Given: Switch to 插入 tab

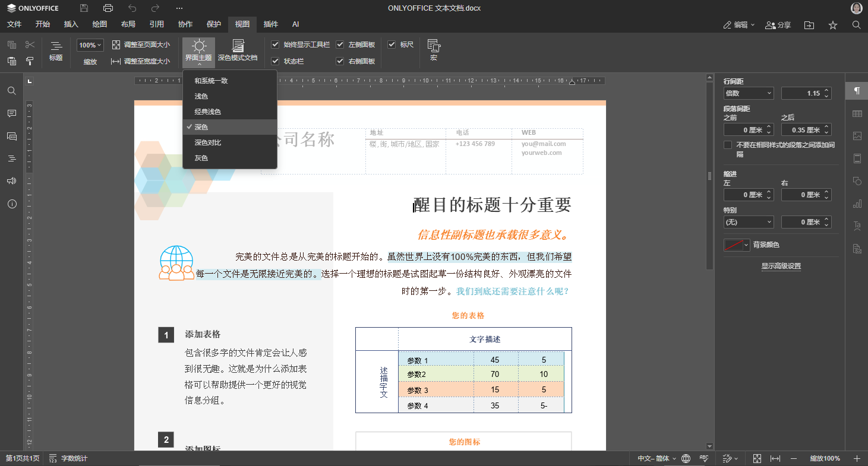Looking at the screenshot, I should (71, 24).
